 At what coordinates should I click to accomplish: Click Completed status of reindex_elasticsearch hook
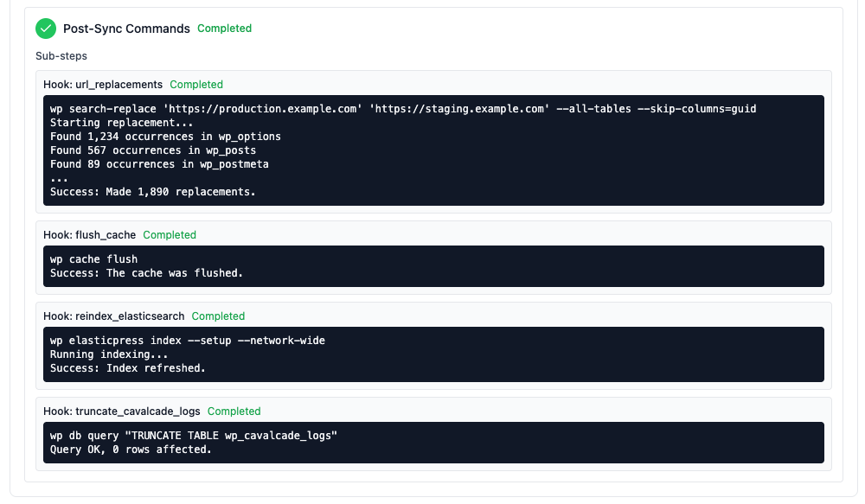point(218,316)
